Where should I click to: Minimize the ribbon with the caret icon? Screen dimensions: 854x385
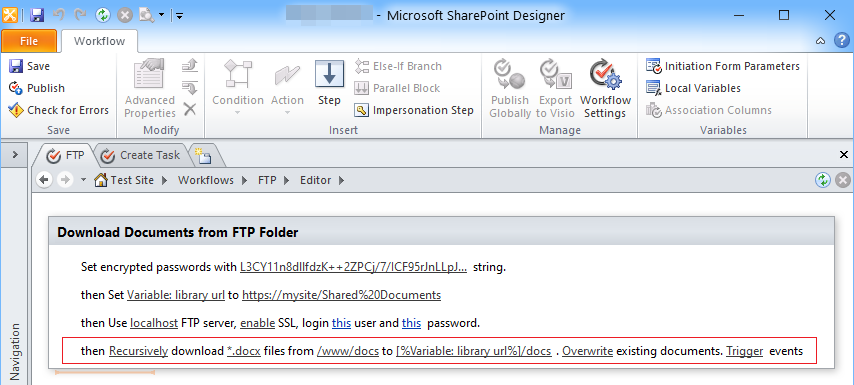click(x=820, y=41)
